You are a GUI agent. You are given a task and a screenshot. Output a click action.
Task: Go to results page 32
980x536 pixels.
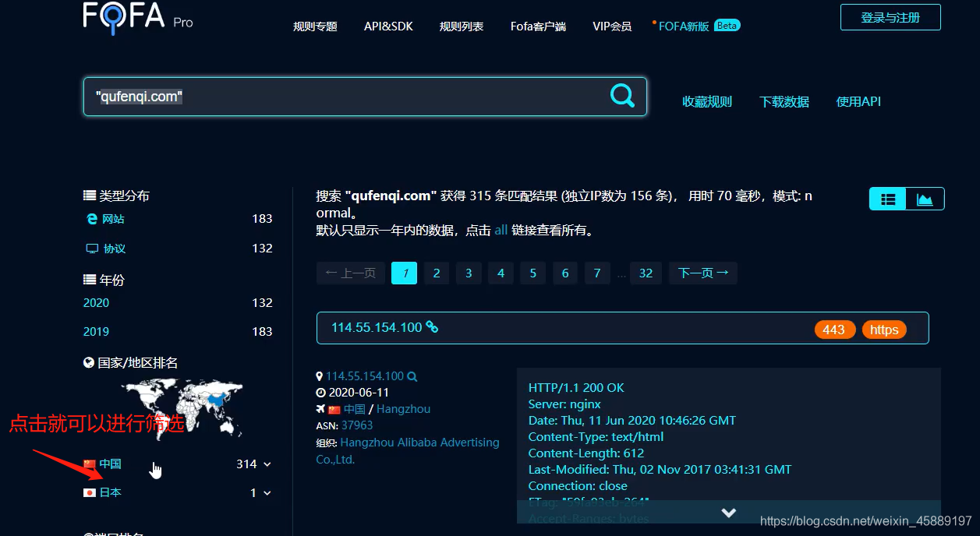pyautogui.click(x=646, y=273)
